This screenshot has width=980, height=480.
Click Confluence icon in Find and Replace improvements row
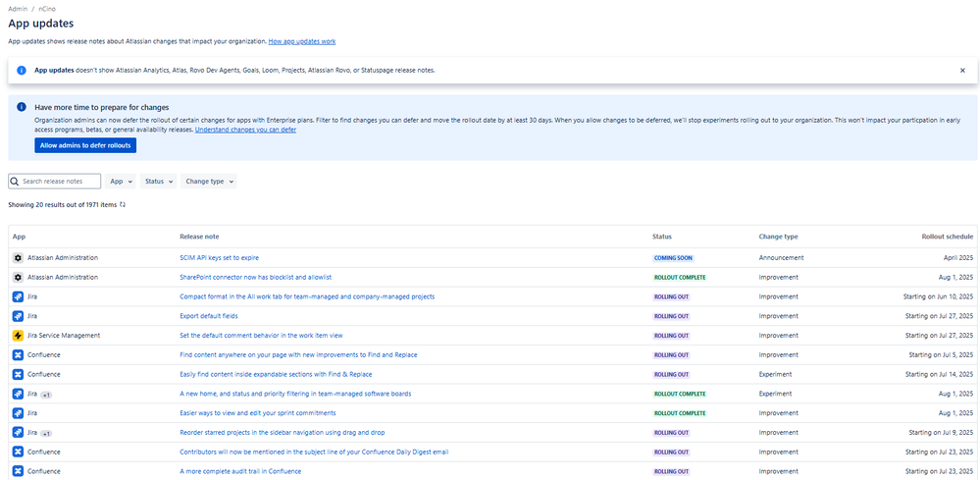18,354
